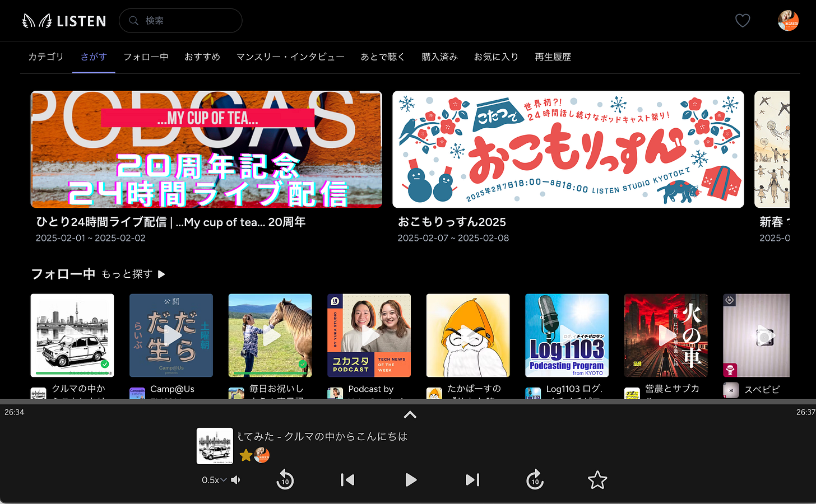Play the ユカスタ Podcast thumbnail

[369, 335]
